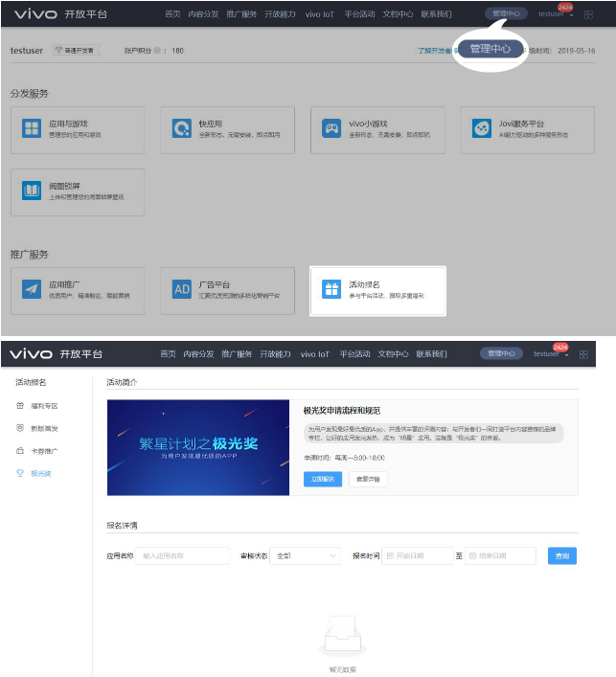
Task: Click the blue 查询 search button
Action: click(x=562, y=555)
